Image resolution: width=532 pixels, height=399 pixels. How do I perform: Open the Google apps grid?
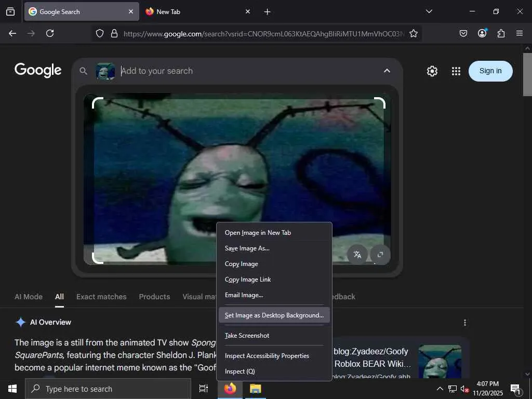coord(456,71)
